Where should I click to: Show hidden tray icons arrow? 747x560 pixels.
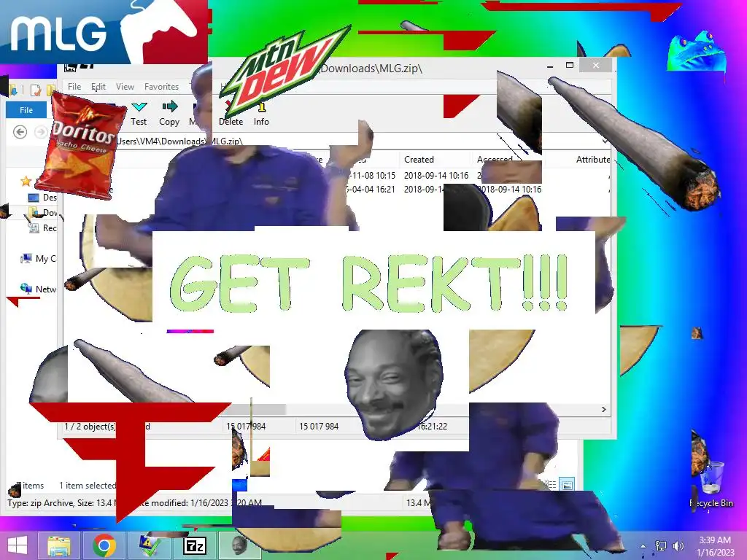coord(643,546)
